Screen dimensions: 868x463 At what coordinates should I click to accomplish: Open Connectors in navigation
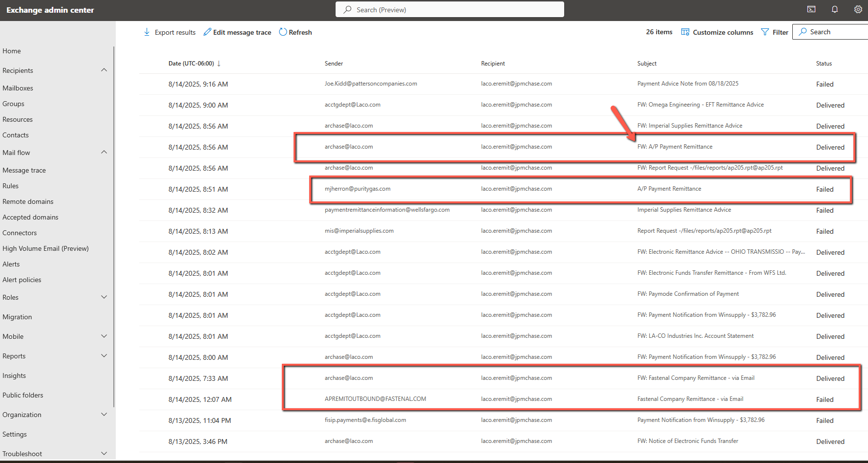[x=20, y=233]
